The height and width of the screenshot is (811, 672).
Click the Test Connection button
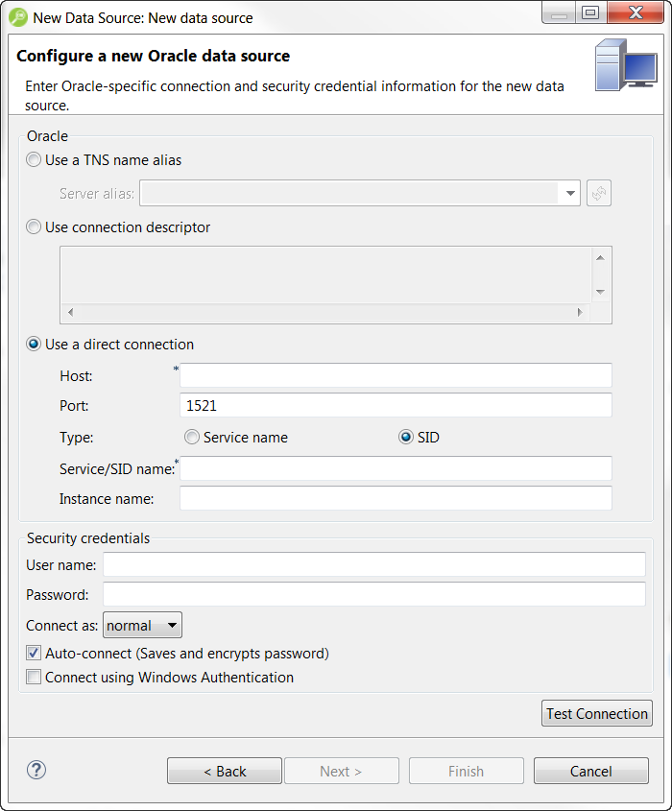(596, 713)
